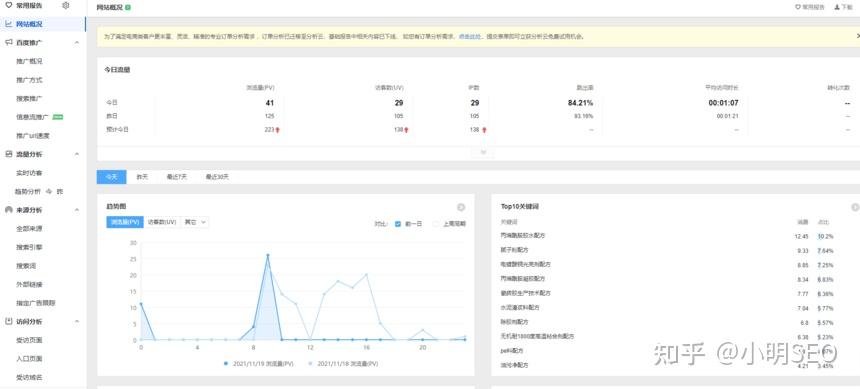Image resolution: width=860 pixels, height=389 pixels.
Task: Open 受访域名 in the sidebar
Action: [29, 377]
